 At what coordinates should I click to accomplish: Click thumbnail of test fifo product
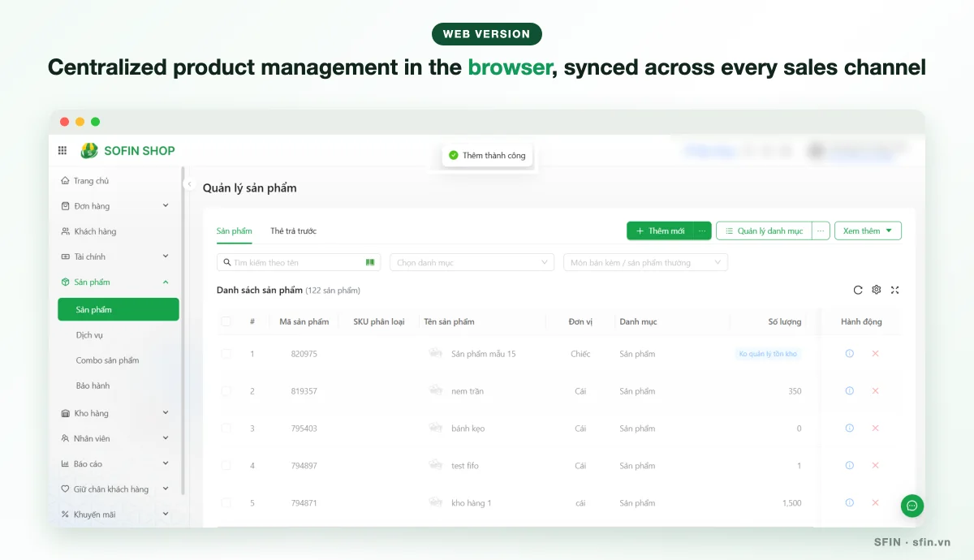click(436, 465)
